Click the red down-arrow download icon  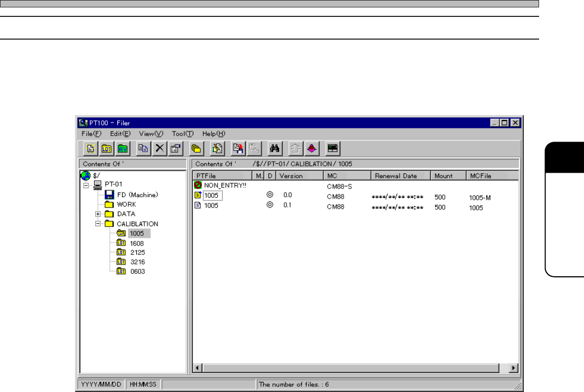click(x=311, y=148)
